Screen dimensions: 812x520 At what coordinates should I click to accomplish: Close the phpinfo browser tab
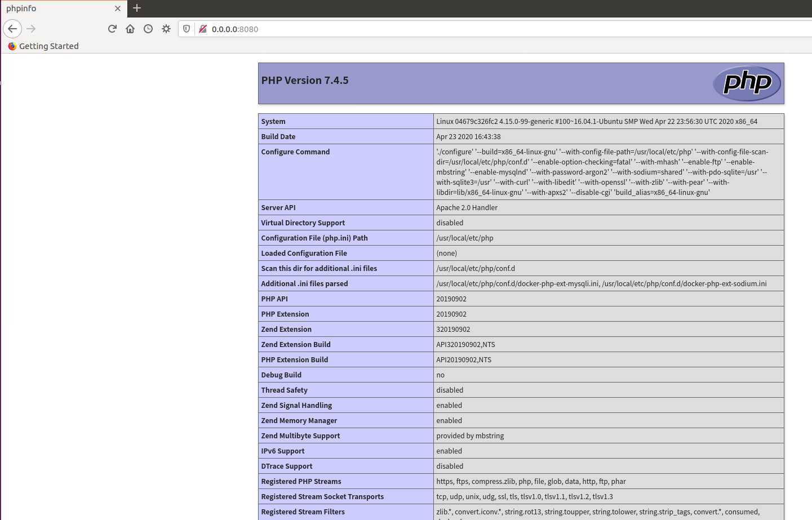point(117,8)
